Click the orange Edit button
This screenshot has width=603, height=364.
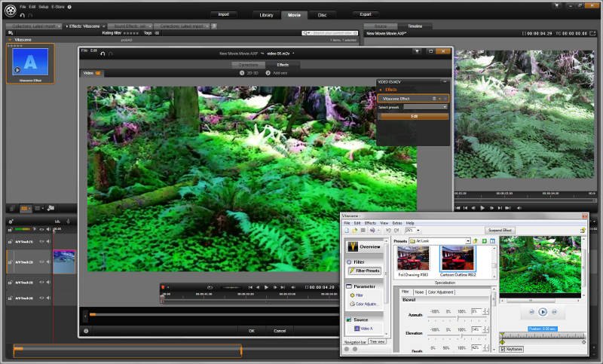coord(414,116)
